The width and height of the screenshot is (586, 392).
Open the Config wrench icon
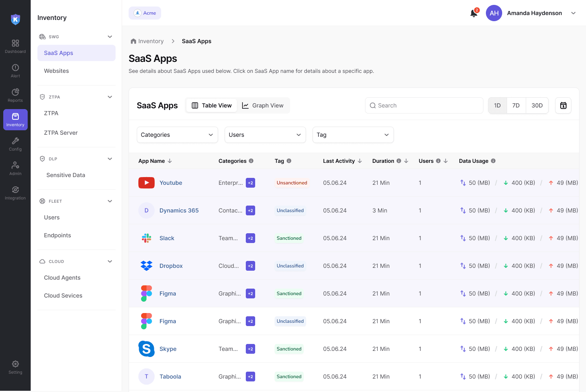(15, 141)
